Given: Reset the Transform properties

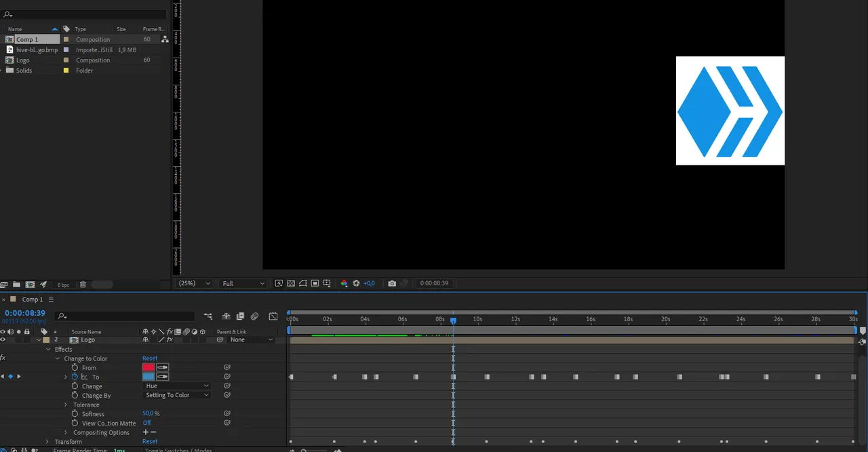Looking at the screenshot, I should [150, 441].
